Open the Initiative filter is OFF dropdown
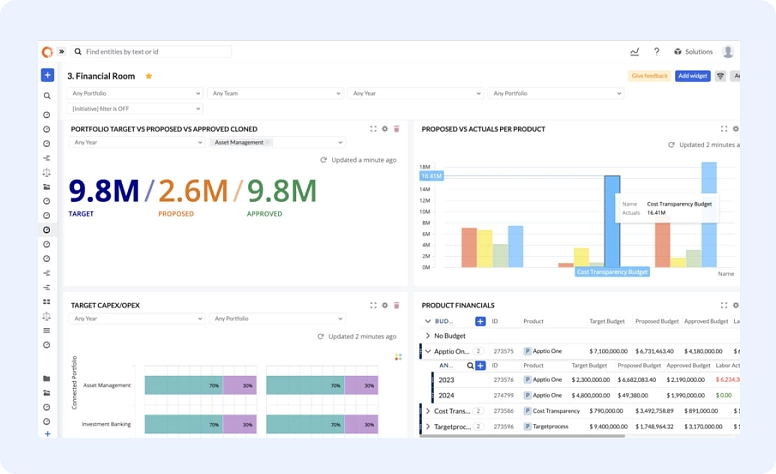This screenshot has width=776, height=474. click(135, 109)
